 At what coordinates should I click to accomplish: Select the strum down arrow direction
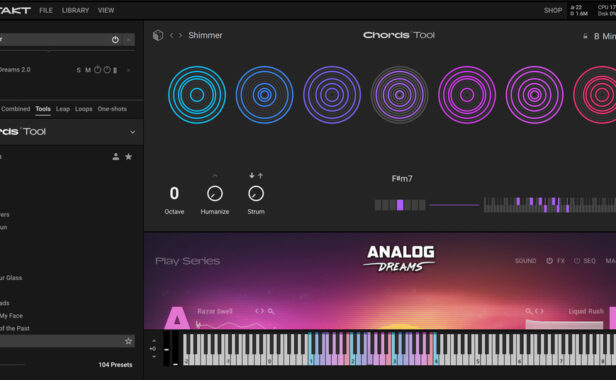(252, 175)
